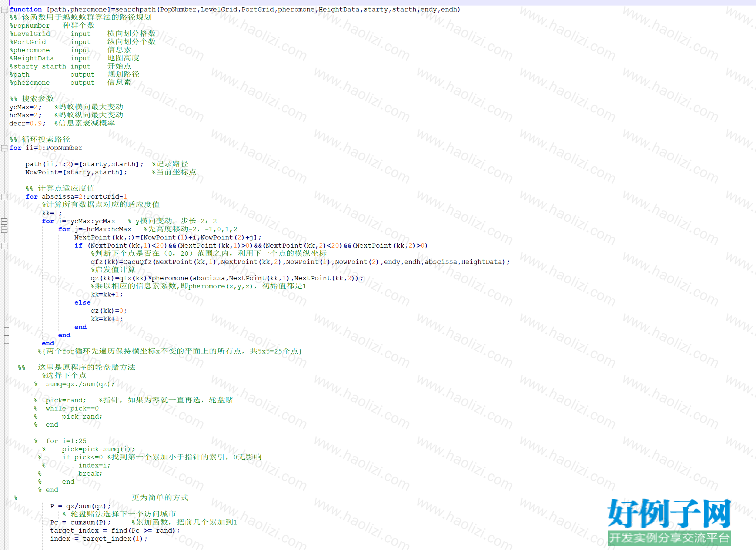
Task: Click the 'qz(kk)=0;' statement
Action: pos(109,311)
